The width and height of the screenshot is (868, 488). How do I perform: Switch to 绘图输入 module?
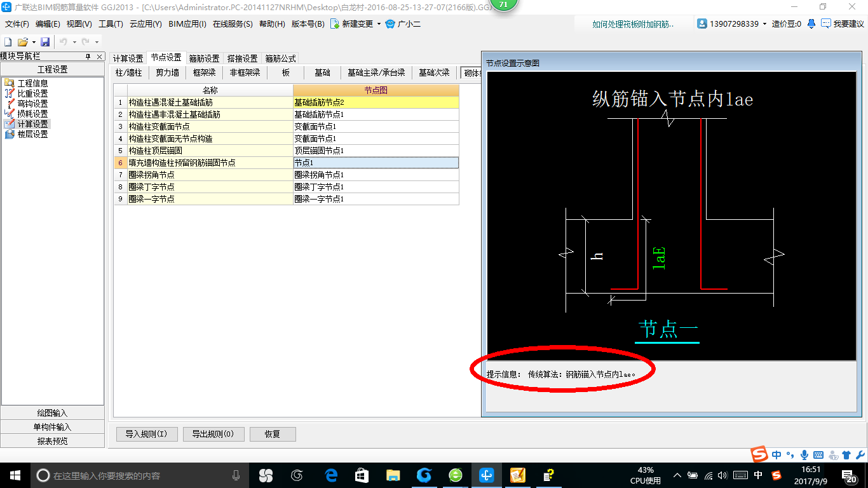(x=52, y=413)
